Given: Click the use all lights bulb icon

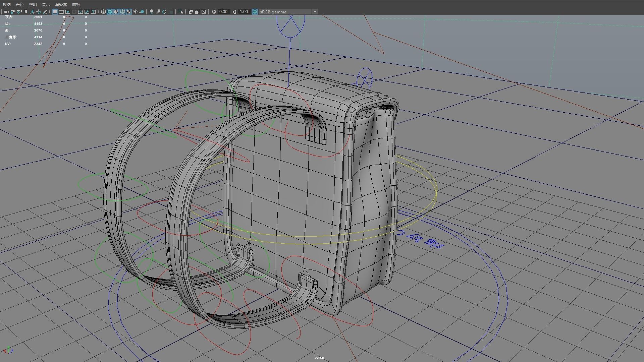Looking at the screenshot, I should click(135, 12).
